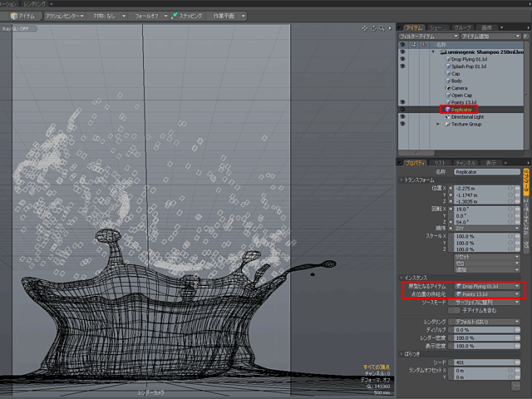
Task: Click the axis column header icon
Action: pos(424,45)
